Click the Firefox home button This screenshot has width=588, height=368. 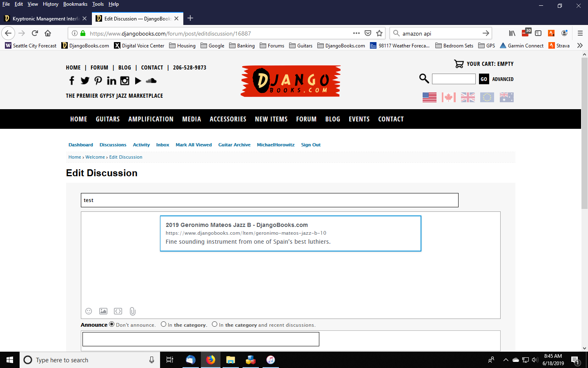click(x=48, y=33)
